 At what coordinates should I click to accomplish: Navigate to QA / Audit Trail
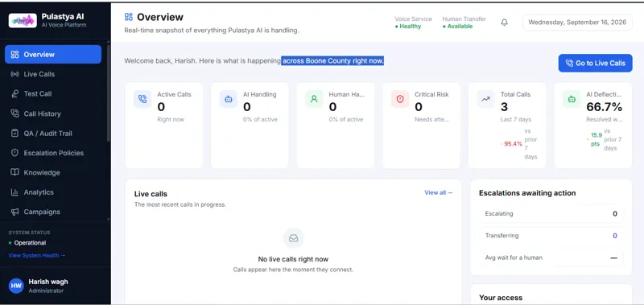point(53,134)
